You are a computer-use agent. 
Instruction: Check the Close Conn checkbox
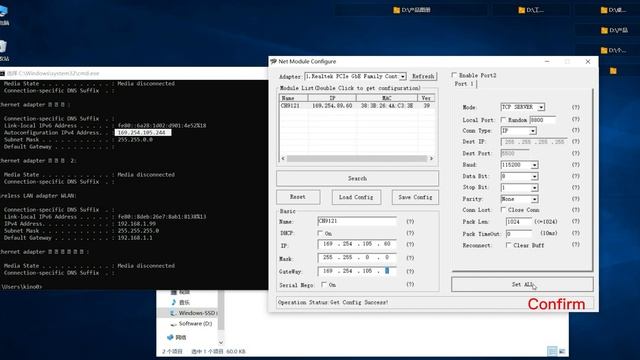click(x=503, y=210)
